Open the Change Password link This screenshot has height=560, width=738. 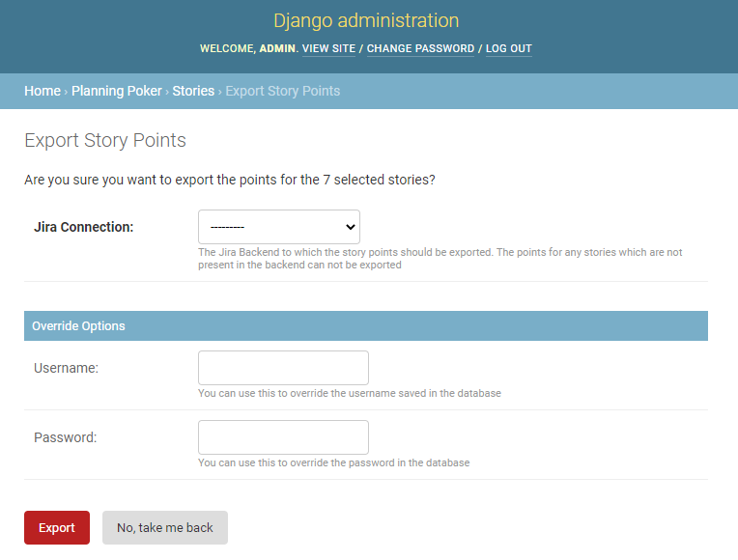420,48
